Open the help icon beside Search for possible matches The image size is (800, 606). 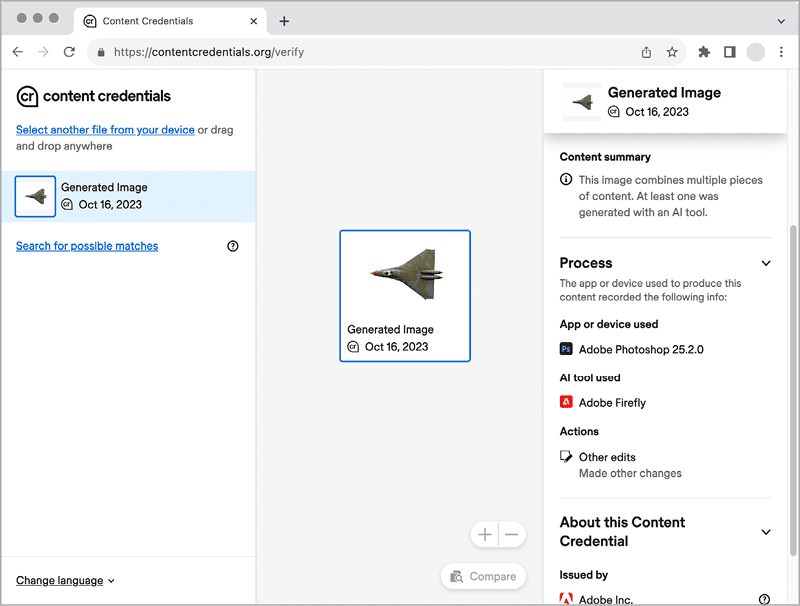click(233, 246)
